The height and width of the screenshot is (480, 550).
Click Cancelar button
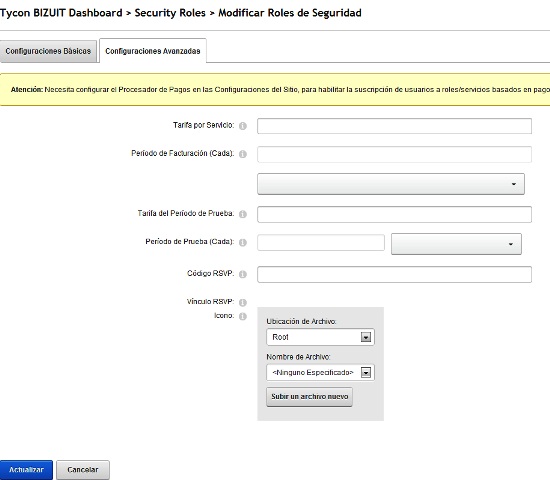(83, 470)
